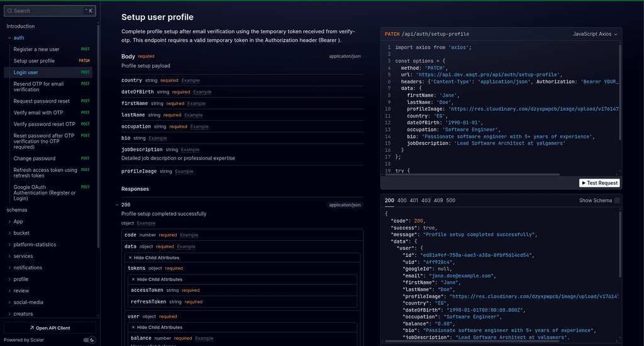The height and width of the screenshot is (346, 644).
Task: Click the POST badge next to Google OAuth Authentication
Action: coord(86,187)
